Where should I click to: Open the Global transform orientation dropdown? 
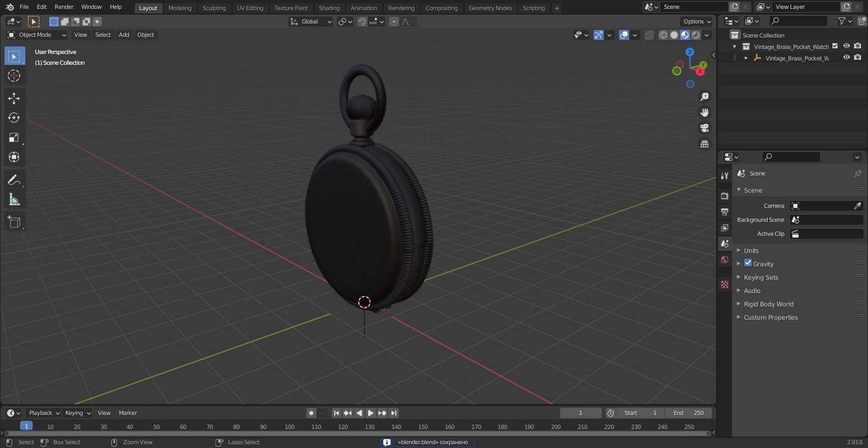click(x=311, y=22)
